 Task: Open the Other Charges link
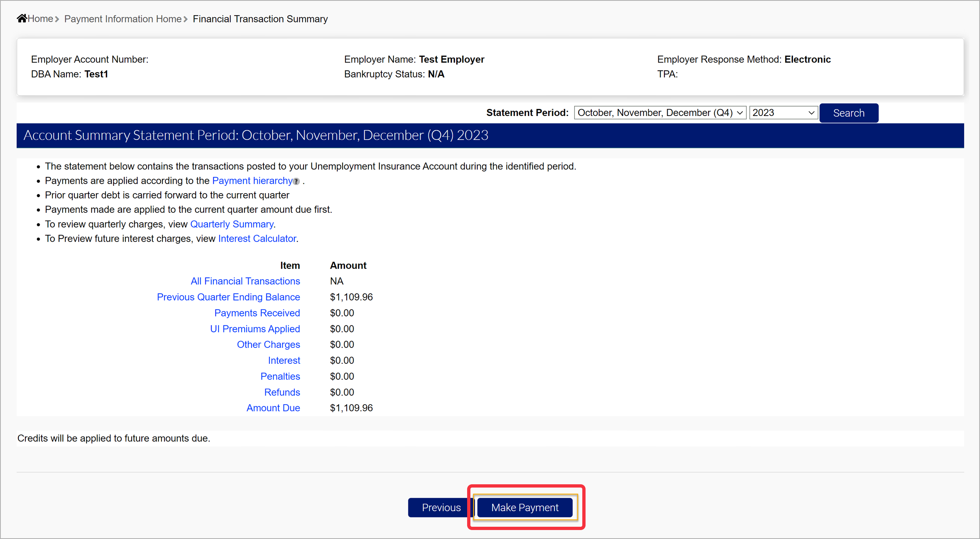pos(268,345)
